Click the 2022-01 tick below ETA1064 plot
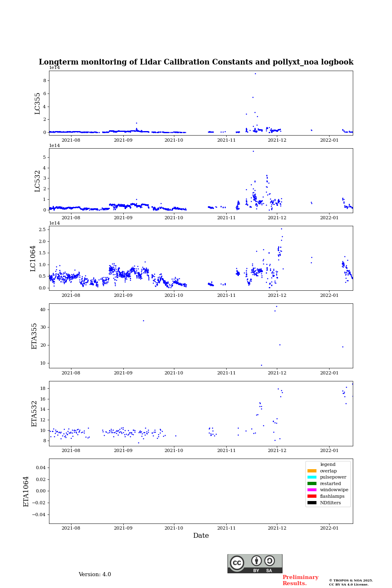 329,528
